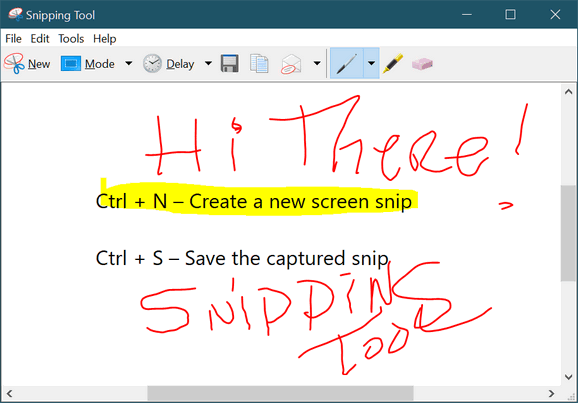Click the Snipping Tool title bar icon
The width and height of the screenshot is (578, 403).
15,14
